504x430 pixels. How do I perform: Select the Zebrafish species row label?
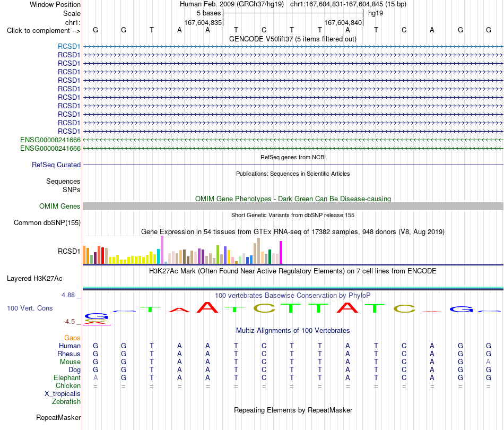[66, 401]
